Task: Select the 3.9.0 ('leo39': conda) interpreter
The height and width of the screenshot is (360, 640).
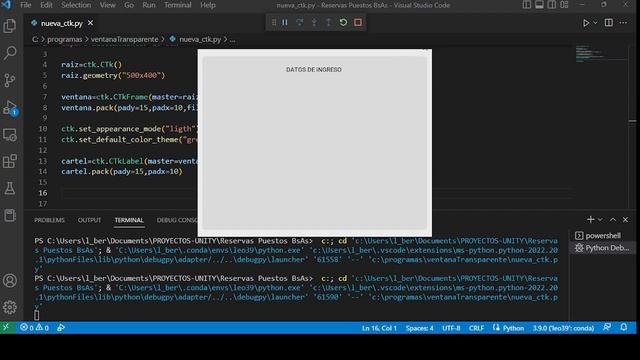Action: pos(563,328)
